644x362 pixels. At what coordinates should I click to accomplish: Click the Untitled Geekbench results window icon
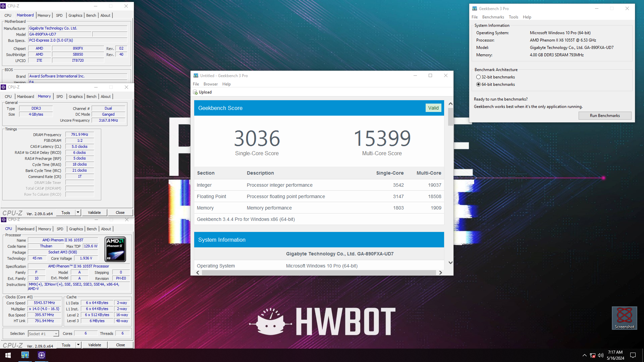tap(196, 76)
